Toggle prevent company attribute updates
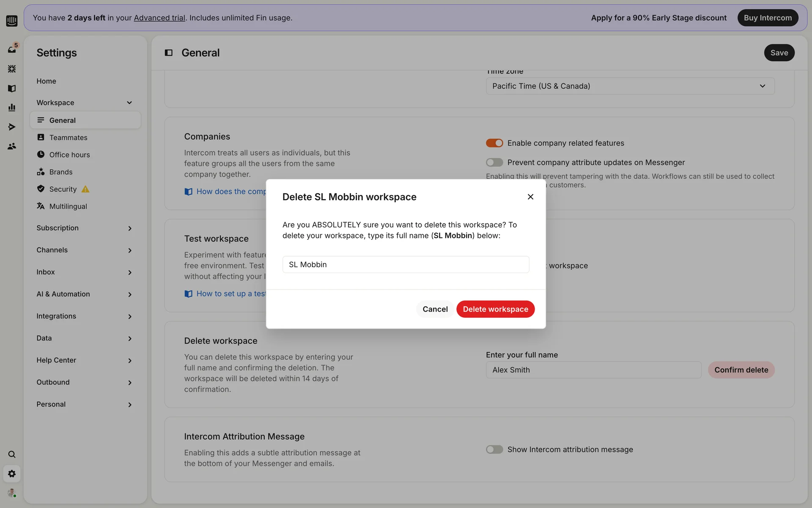The image size is (812, 508). point(494,163)
